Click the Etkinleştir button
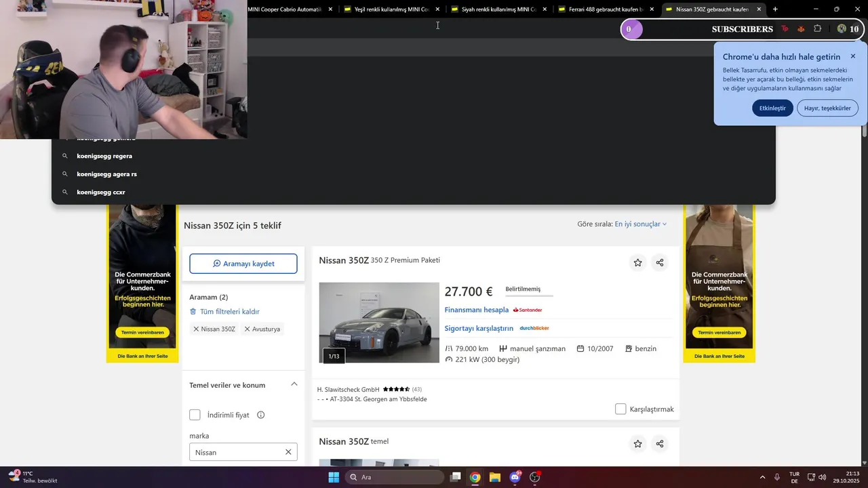The image size is (868, 488). pos(772,108)
